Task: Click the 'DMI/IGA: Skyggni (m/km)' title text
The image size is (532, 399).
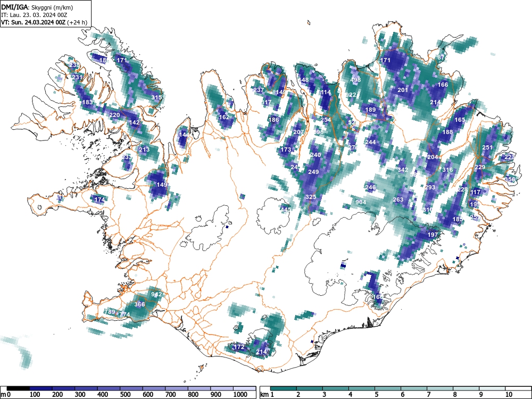Action: tap(37, 7)
